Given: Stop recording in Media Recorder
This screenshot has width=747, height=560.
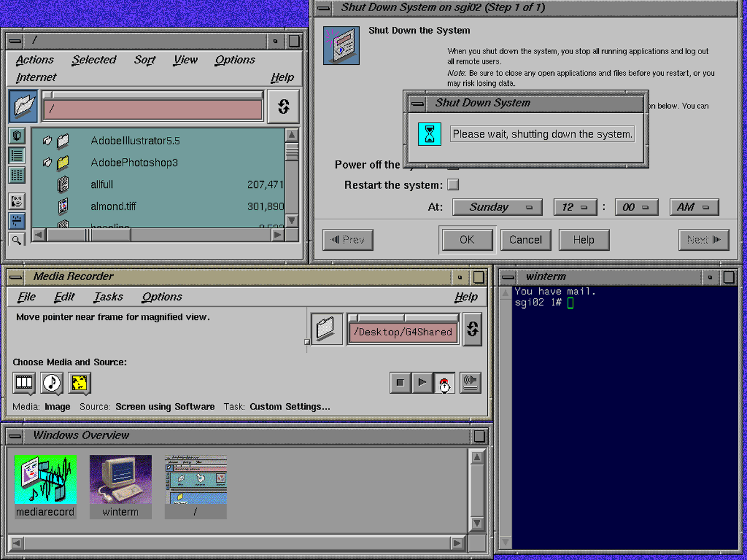Looking at the screenshot, I should point(400,383).
